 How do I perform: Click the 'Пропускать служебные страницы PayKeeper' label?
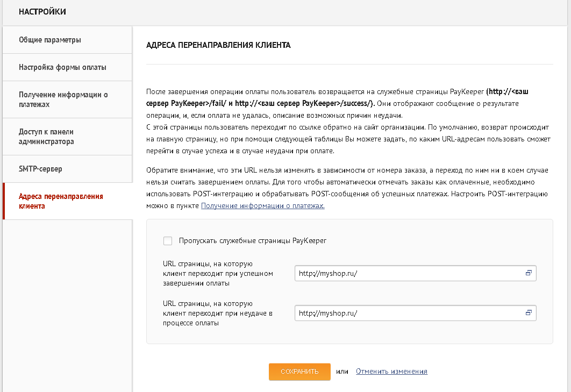tap(253, 241)
